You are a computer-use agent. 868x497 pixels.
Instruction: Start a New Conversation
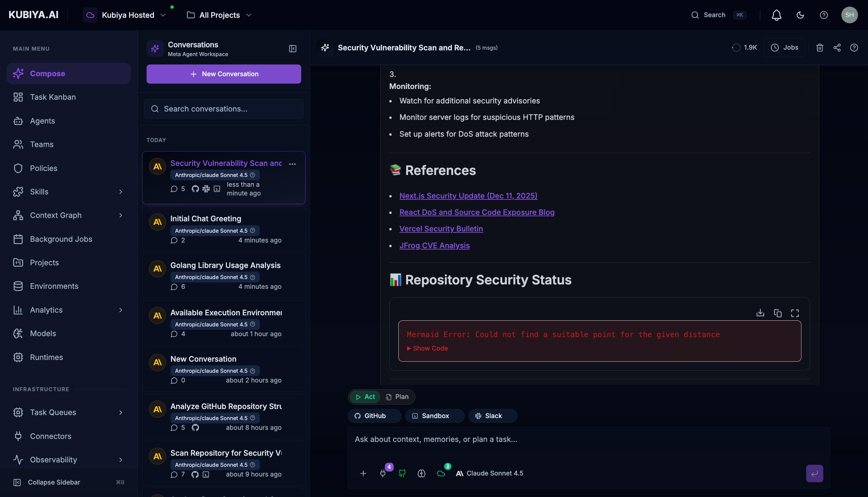224,74
